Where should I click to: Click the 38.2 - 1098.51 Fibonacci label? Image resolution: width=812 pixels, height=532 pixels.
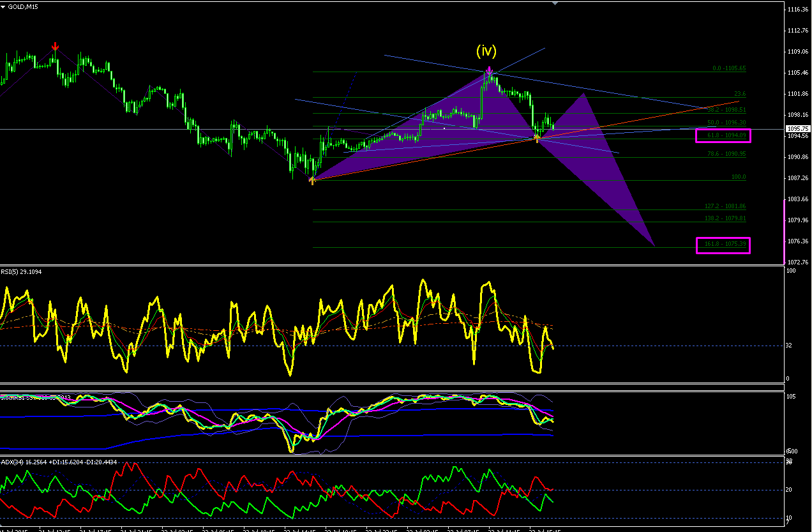(x=726, y=110)
